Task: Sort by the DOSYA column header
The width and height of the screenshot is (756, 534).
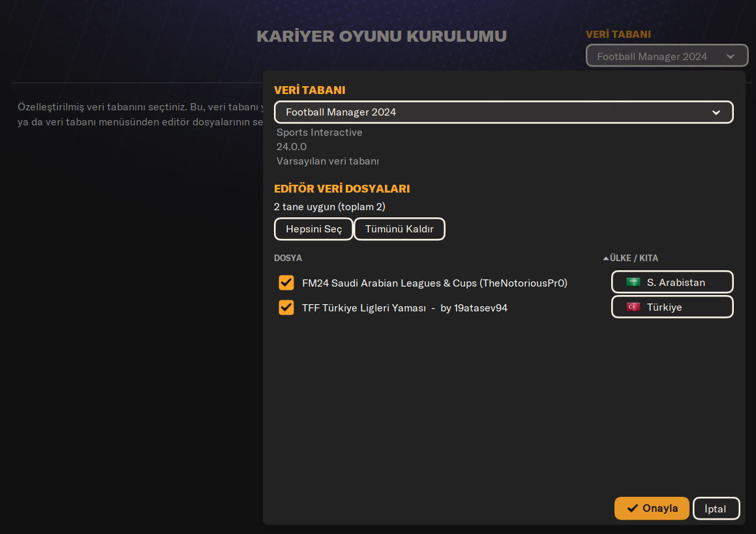Action: pyautogui.click(x=288, y=259)
